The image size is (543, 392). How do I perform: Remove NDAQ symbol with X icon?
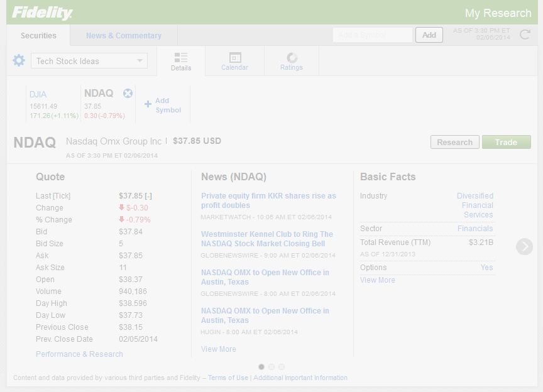128,94
